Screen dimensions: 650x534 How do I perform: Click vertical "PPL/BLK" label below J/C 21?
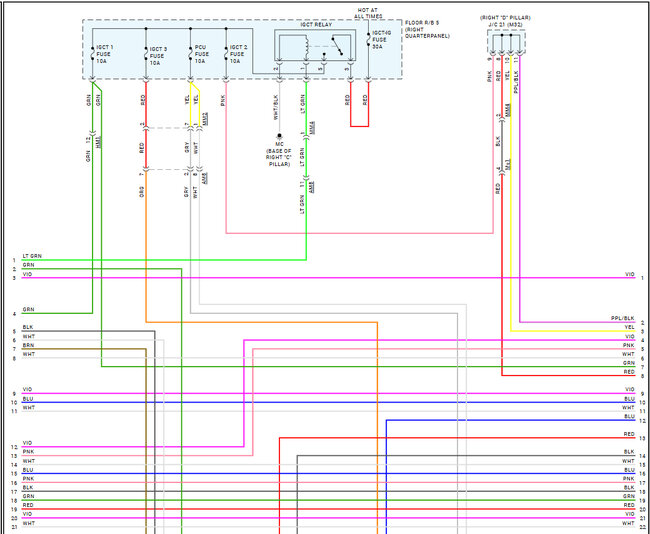[516, 82]
